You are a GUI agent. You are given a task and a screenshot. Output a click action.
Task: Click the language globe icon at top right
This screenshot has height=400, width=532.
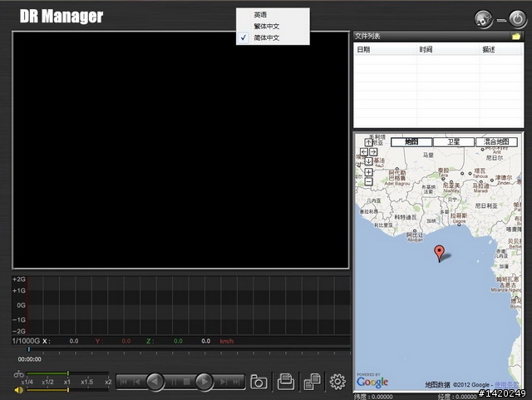[x=484, y=19]
